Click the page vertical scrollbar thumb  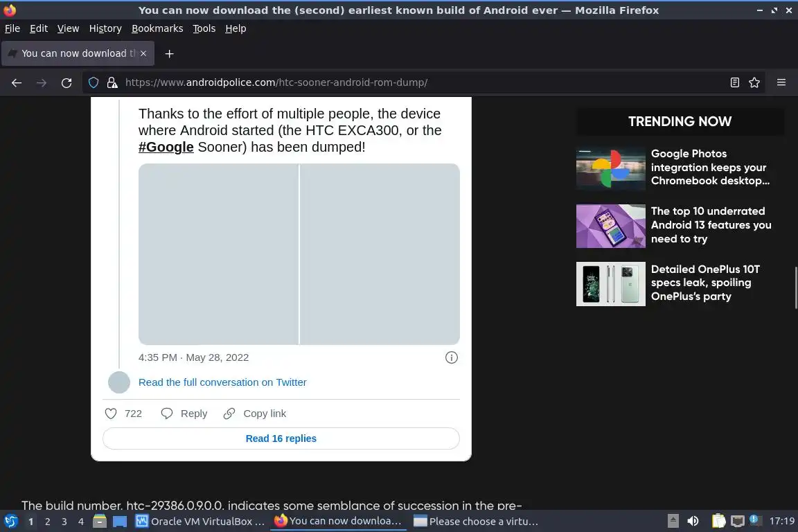[795, 287]
